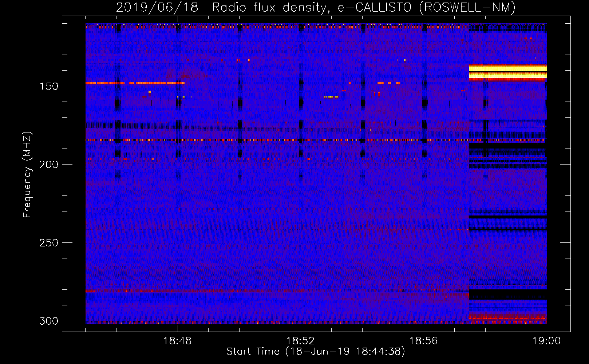Click the 18:56 time tick label

tap(423, 341)
